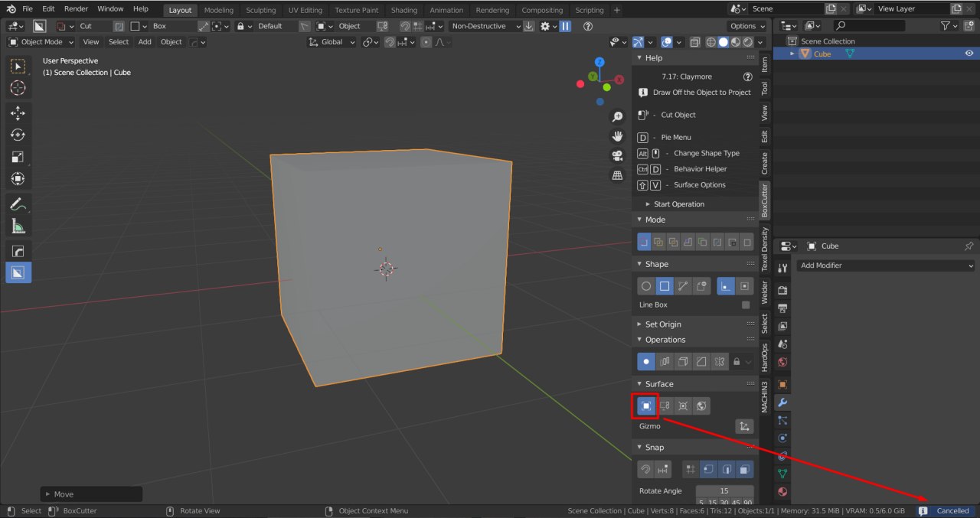
Task: Click the Gizmo transform button
Action: click(744, 427)
